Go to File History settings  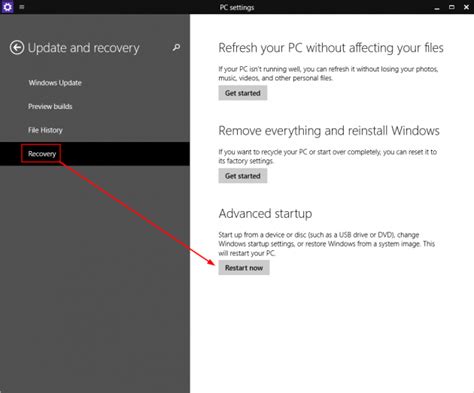45,130
